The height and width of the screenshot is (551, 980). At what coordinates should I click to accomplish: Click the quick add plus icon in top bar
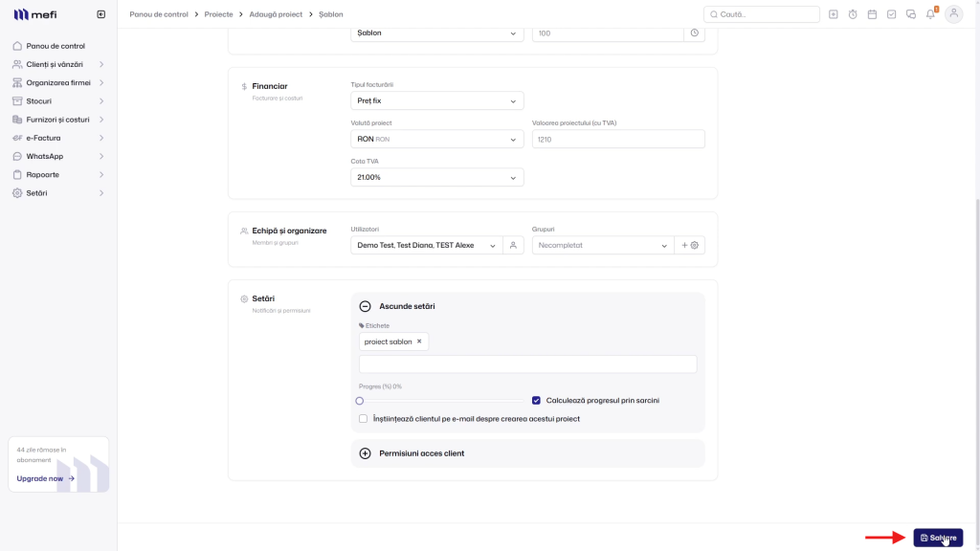(x=834, y=14)
